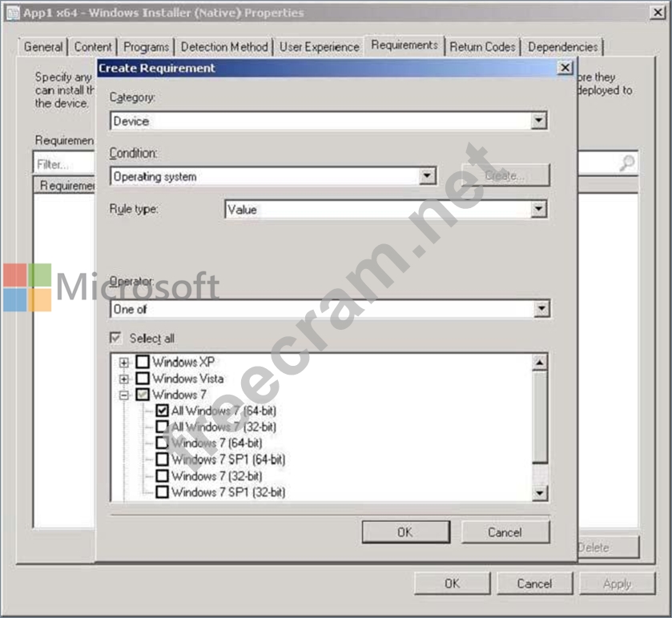Close the App1 x64 Properties window

click(658, 13)
